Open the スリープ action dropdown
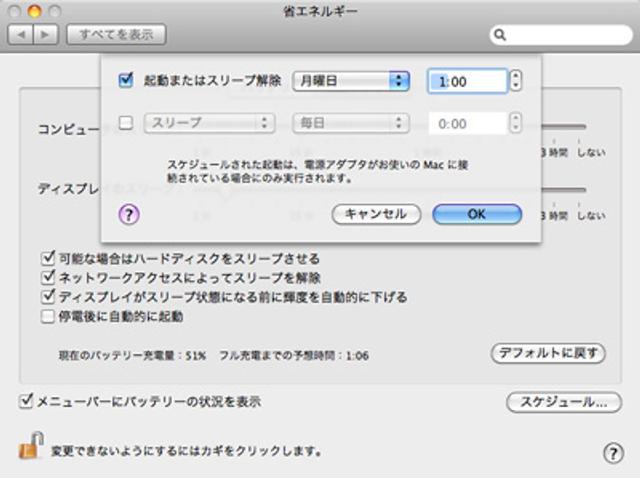 pos(209,123)
